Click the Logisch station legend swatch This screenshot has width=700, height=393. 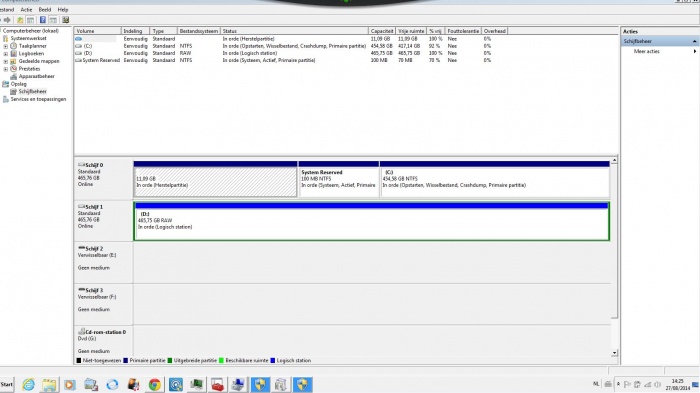click(272, 360)
